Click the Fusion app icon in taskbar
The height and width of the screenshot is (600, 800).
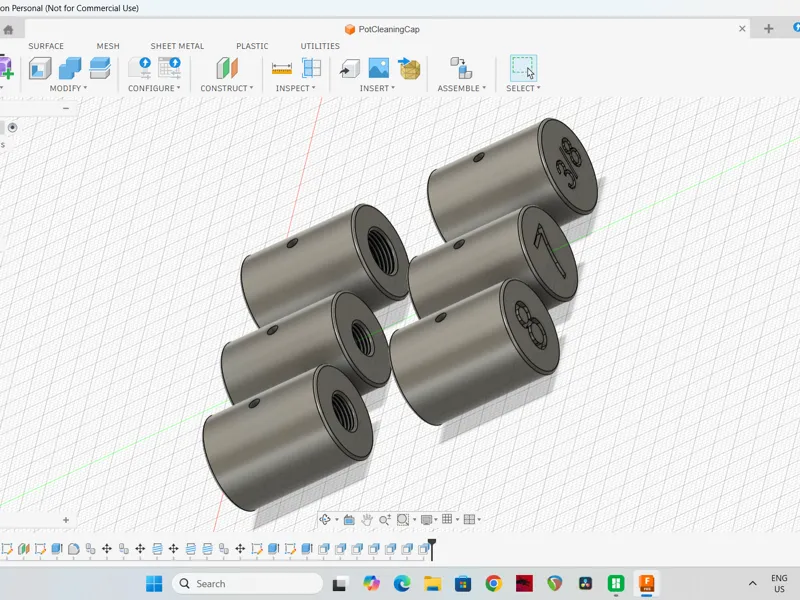point(646,583)
